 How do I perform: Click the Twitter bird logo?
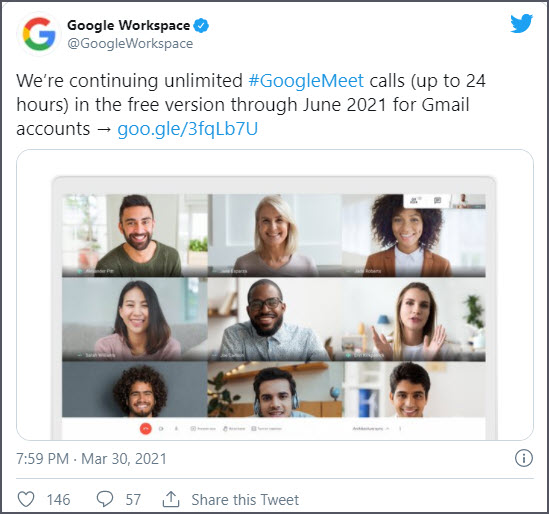pos(521,23)
